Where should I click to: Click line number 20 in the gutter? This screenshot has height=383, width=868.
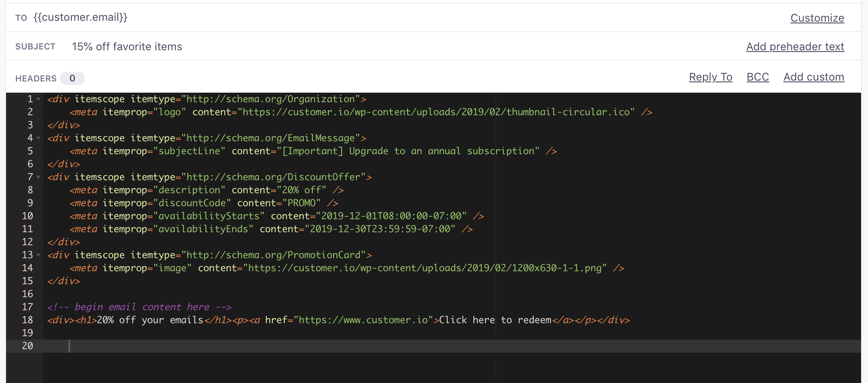(x=27, y=346)
